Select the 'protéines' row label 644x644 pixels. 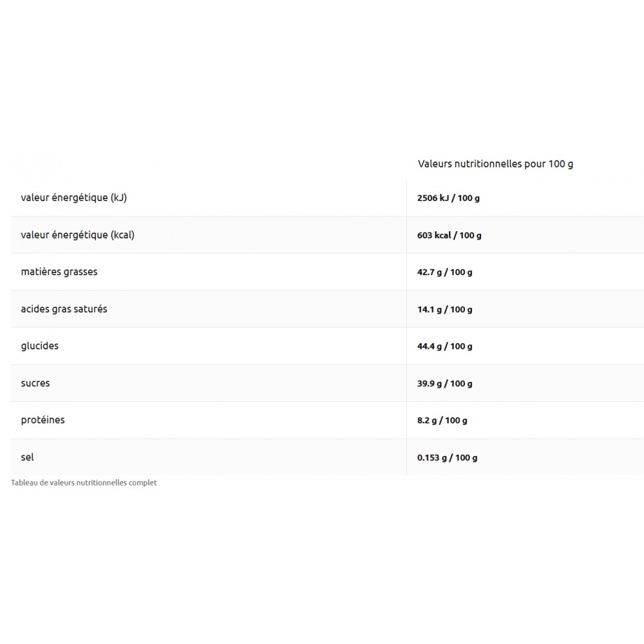click(x=43, y=420)
